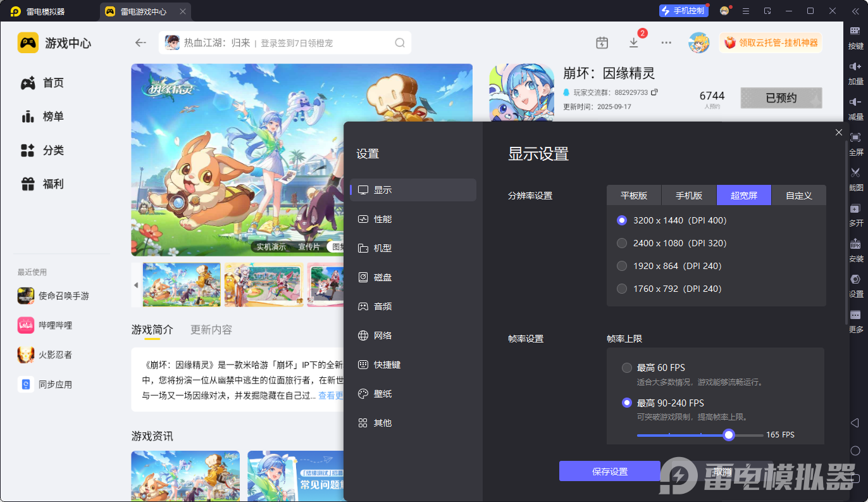Open 设置 from the right sidebar
Image resolution: width=868 pixels, height=502 pixels.
click(x=855, y=279)
